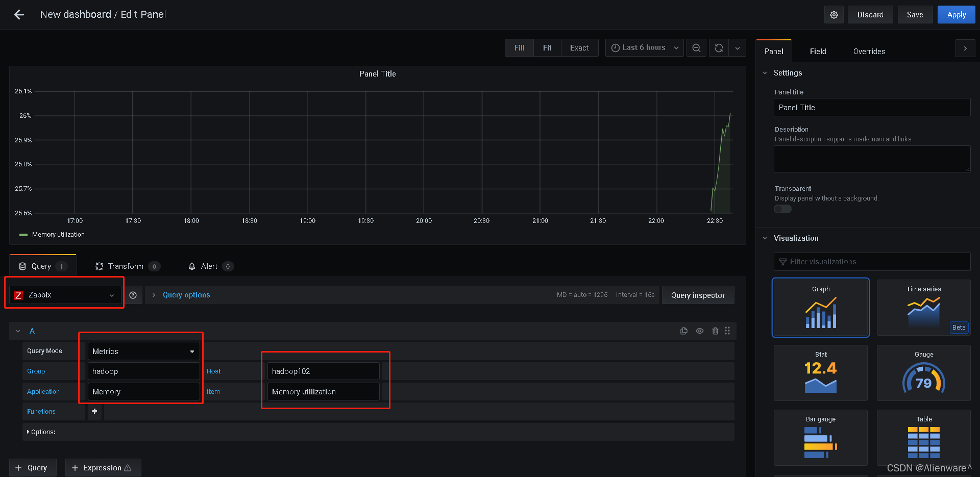Toggle query A visibility eye icon
Image resolution: width=980 pixels, height=477 pixels.
pyautogui.click(x=700, y=331)
